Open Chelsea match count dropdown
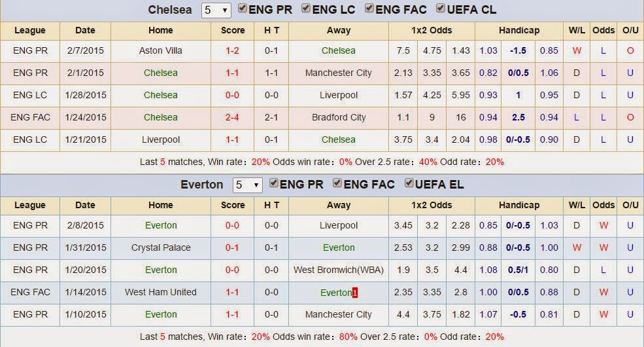The height and width of the screenshot is (347, 644). [216, 10]
